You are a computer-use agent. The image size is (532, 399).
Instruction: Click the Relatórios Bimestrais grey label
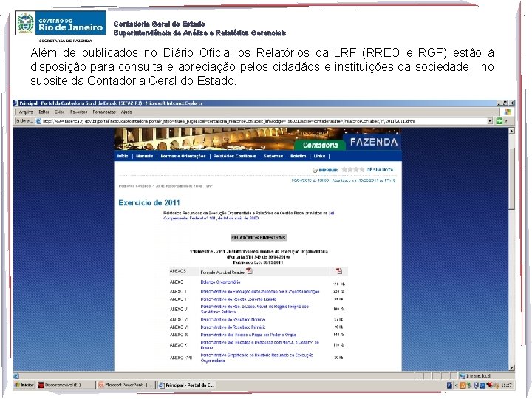coord(259,238)
